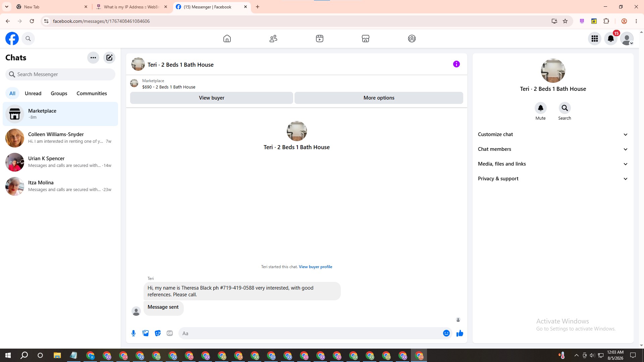Screen dimensions: 644x362
Task: Click the taskbar clock showing 12:03 AM
Action: pos(615,355)
